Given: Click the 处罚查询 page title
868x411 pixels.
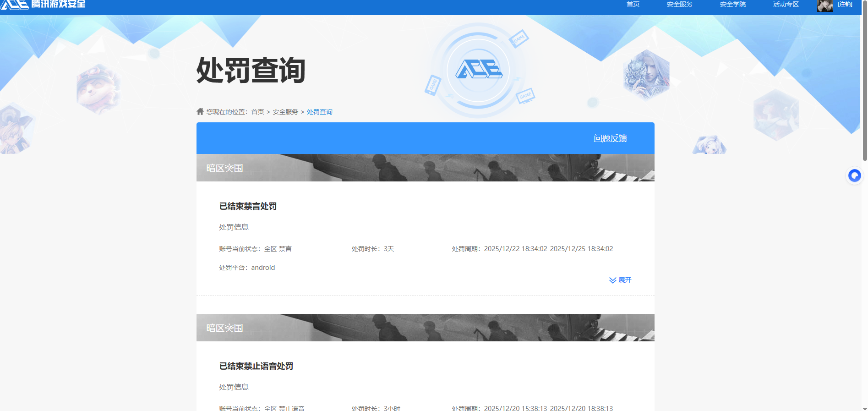Looking at the screenshot, I should (x=251, y=71).
